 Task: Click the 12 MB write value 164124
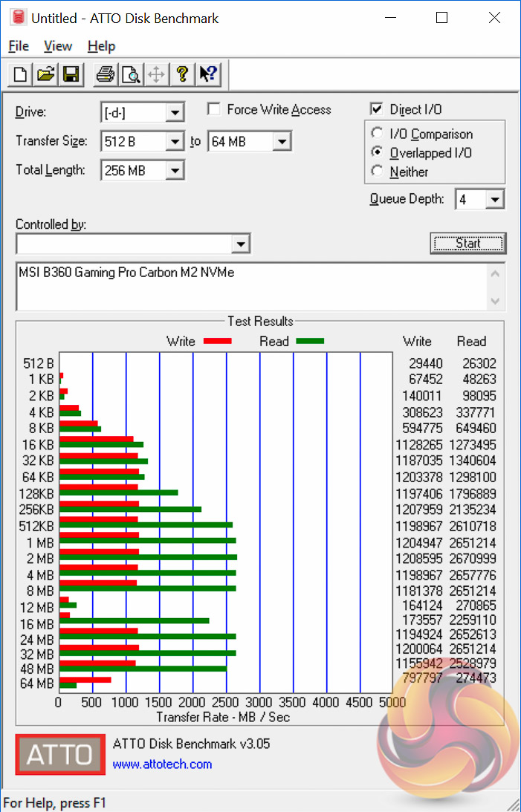(422, 605)
